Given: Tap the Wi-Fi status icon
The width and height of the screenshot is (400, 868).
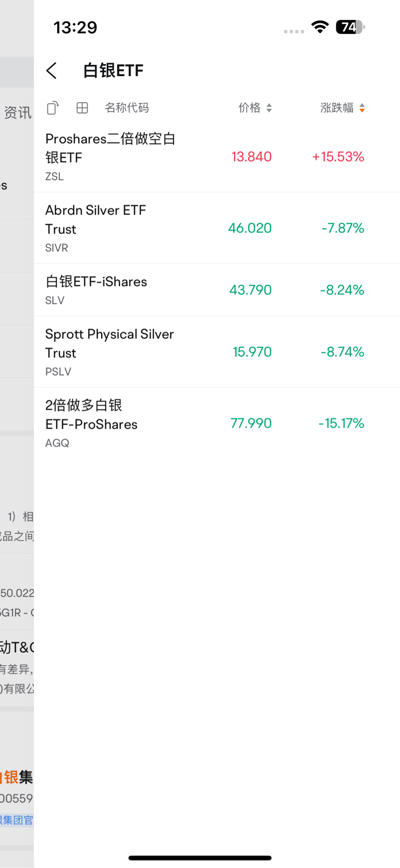Looking at the screenshot, I should tap(320, 27).
